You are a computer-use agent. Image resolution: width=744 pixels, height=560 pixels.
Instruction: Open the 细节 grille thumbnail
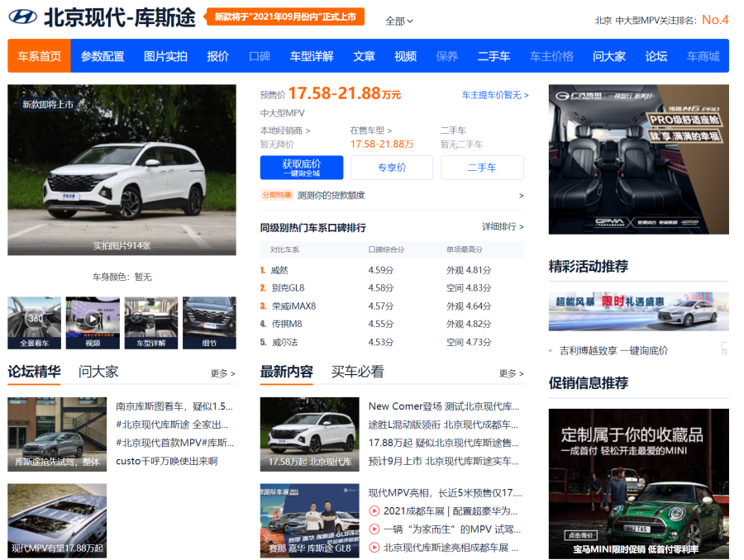pyautogui.click(x=209, y=323)
